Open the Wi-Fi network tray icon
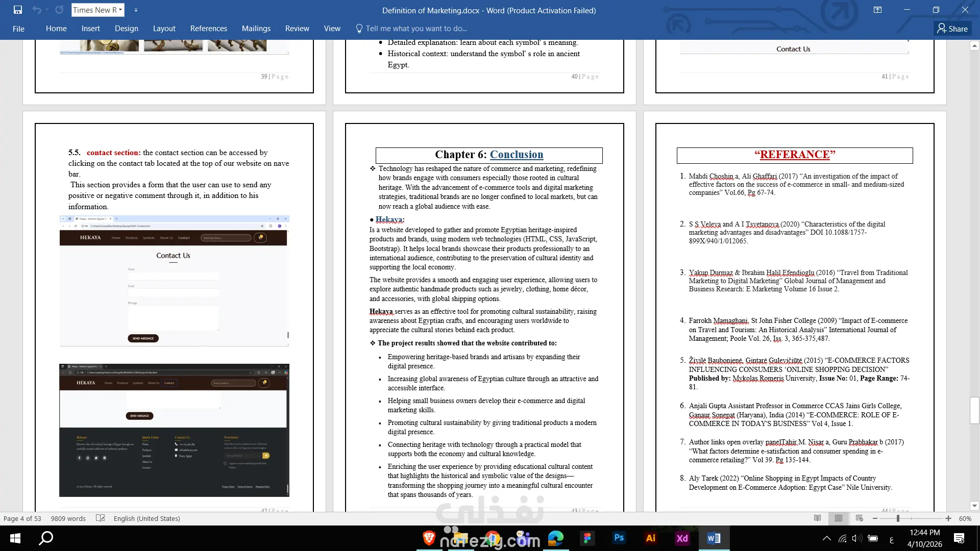Viewport: 980px width, 551px height. tap(843, 538)
